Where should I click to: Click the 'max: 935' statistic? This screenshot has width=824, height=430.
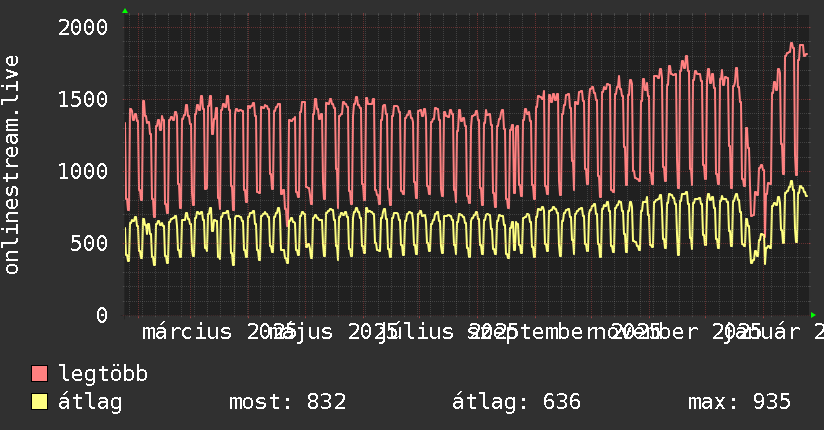[739, 402]
